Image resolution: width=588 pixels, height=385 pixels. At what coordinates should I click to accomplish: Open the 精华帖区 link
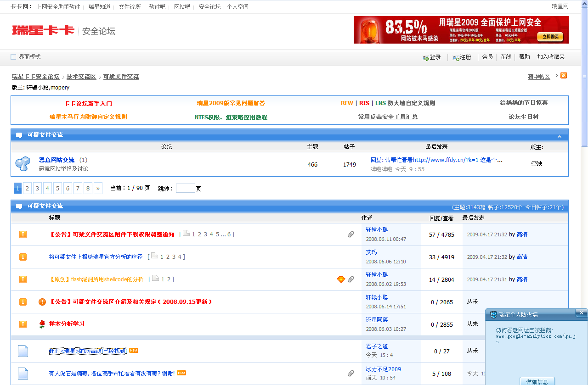coord(539,77)
